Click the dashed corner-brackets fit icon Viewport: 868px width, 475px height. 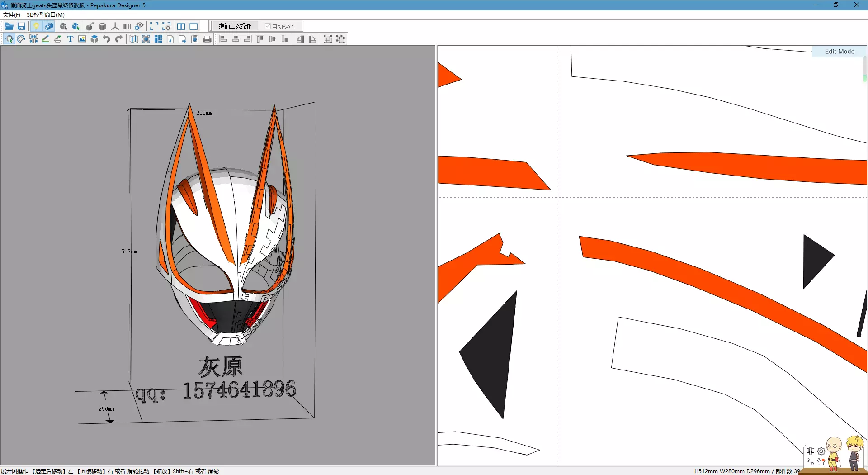pyautogui.click(x=154, y=26)
